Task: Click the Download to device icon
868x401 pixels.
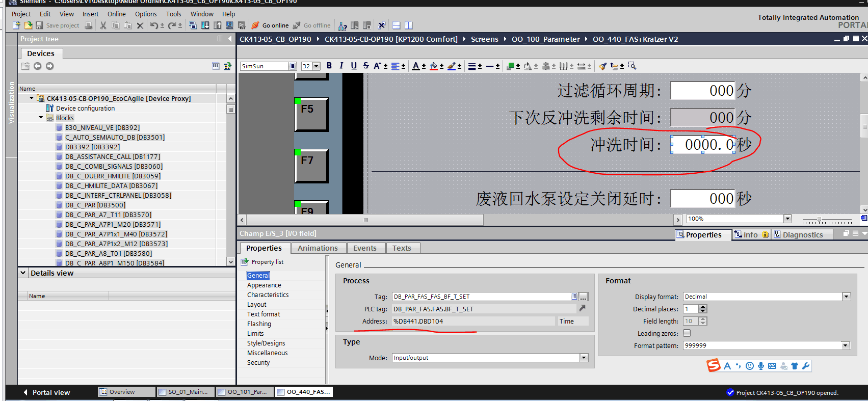Action: [205, 25]
